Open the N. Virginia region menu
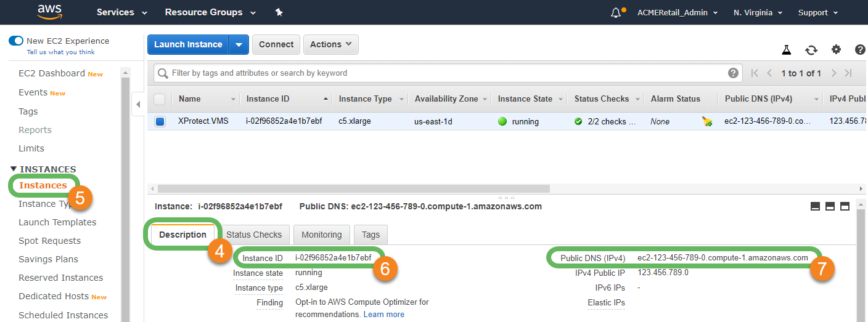The width and height of the screenshot is (868, 322). (758, 12)
